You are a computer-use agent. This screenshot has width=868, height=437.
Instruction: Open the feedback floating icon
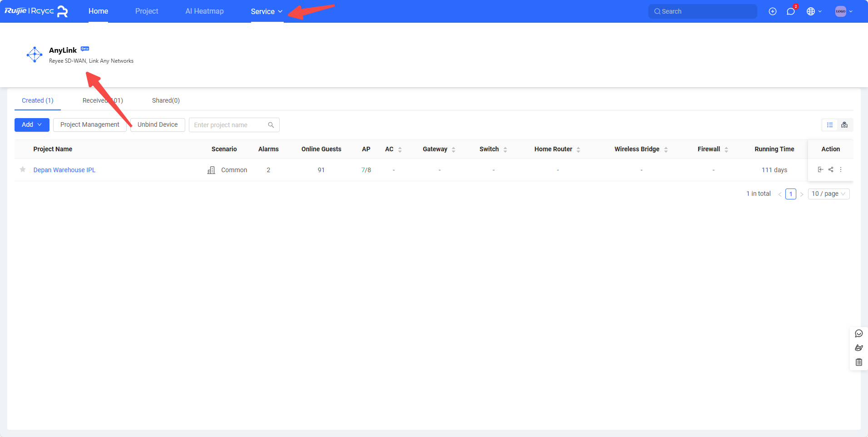859,348
